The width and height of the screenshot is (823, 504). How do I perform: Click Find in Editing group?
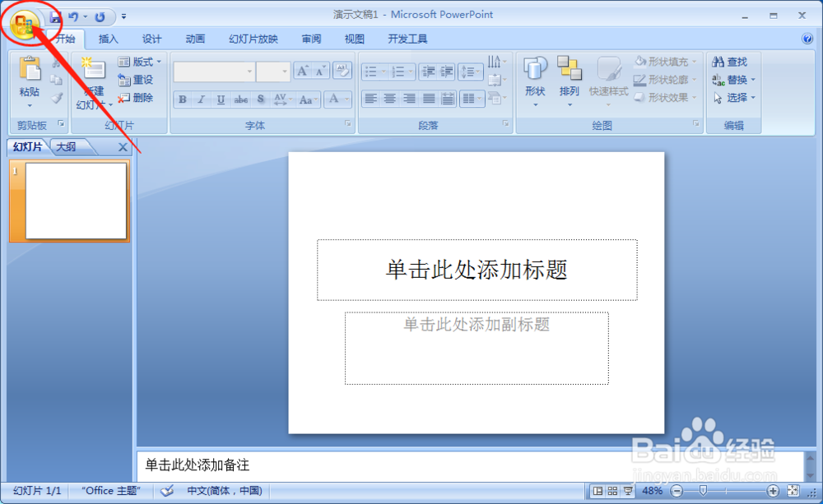pyautogui.click(x=729, y=62)
